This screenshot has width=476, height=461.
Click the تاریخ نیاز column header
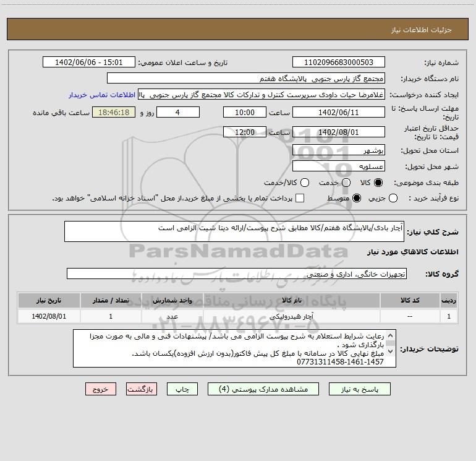tap(49, 300)
